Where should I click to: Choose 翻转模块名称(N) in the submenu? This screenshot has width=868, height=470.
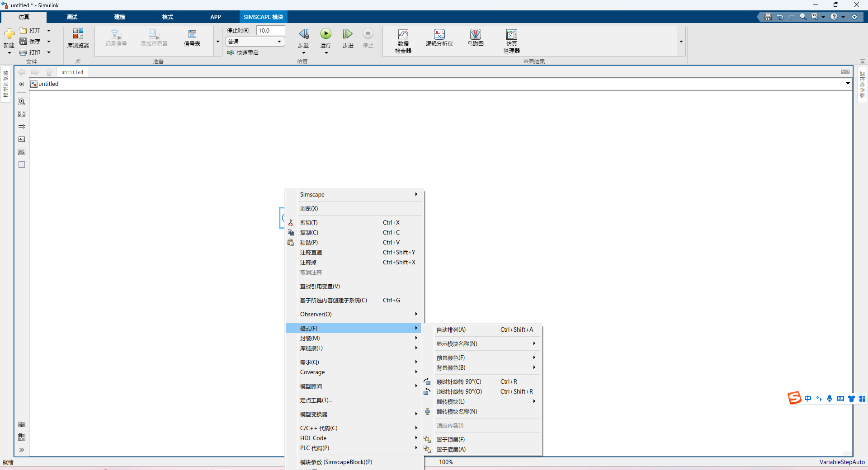pos(482,411)
